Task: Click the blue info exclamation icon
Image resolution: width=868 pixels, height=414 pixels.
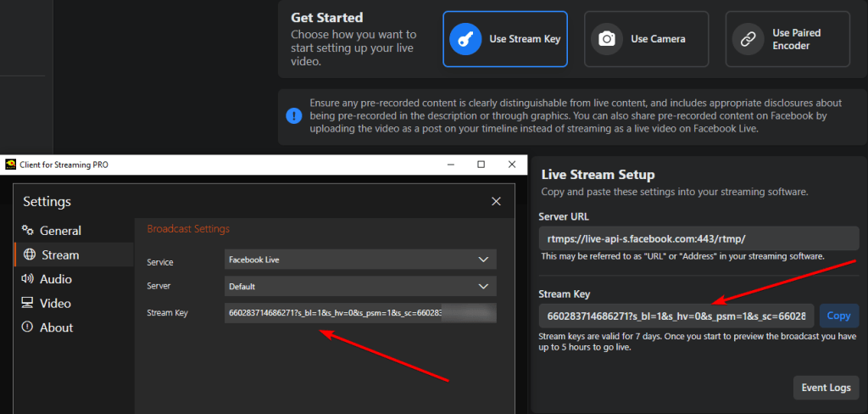Action: (293, 115)
